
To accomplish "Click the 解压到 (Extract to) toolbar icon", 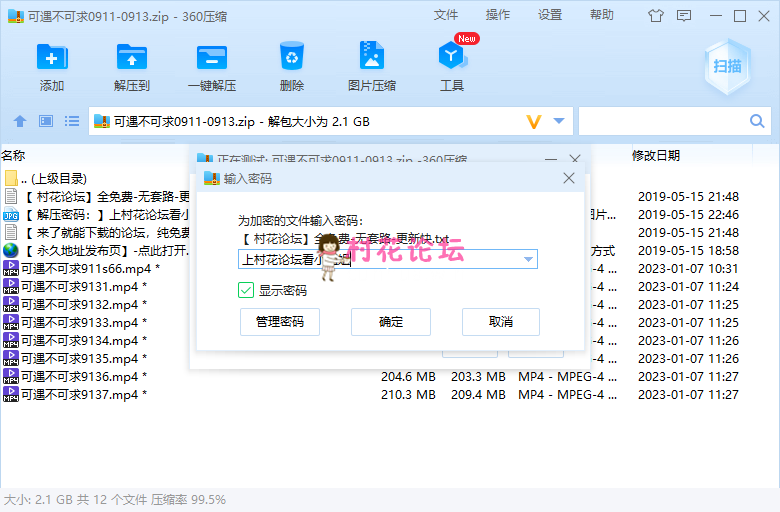I will pos(131,57).
